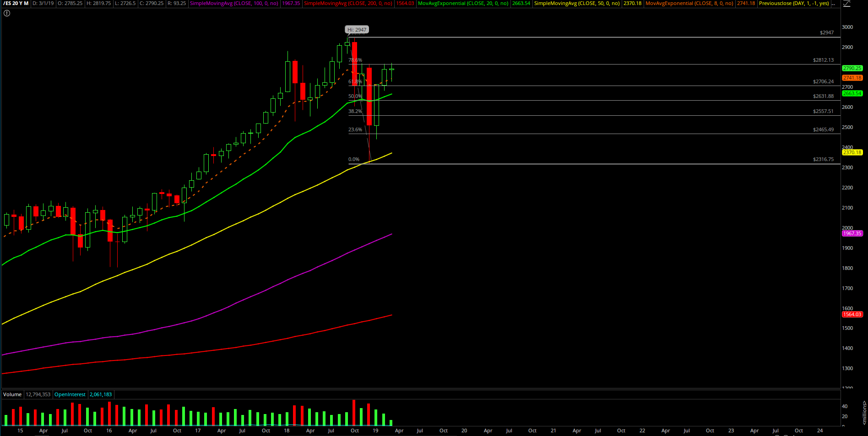The width and height of the screenshot is (868, 436).
Task: Click the Previousclose (DAY, 1, -1, yes) label
Action: (794, 3)
